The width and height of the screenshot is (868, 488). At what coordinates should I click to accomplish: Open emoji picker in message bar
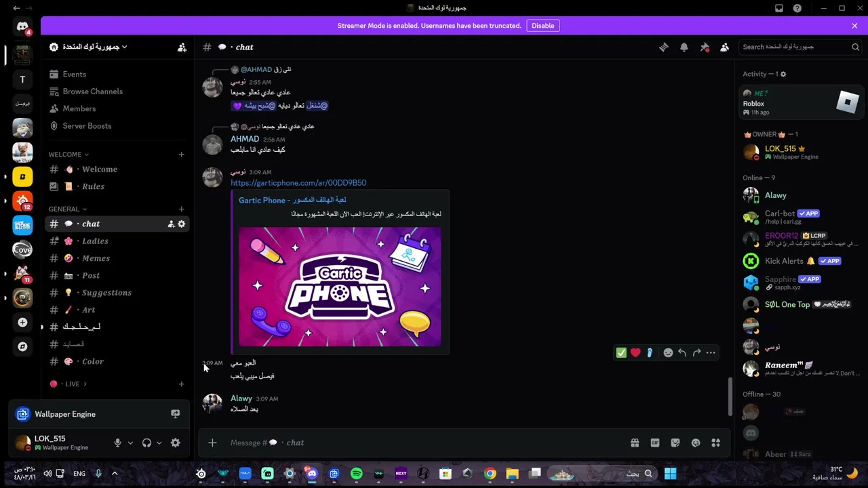point(696,443)
